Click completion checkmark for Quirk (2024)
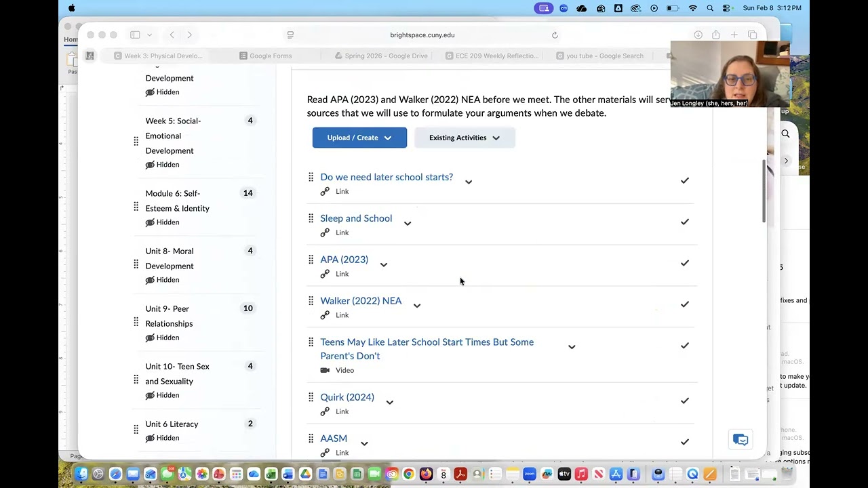 pyautogui.click(x=685, y=401)
